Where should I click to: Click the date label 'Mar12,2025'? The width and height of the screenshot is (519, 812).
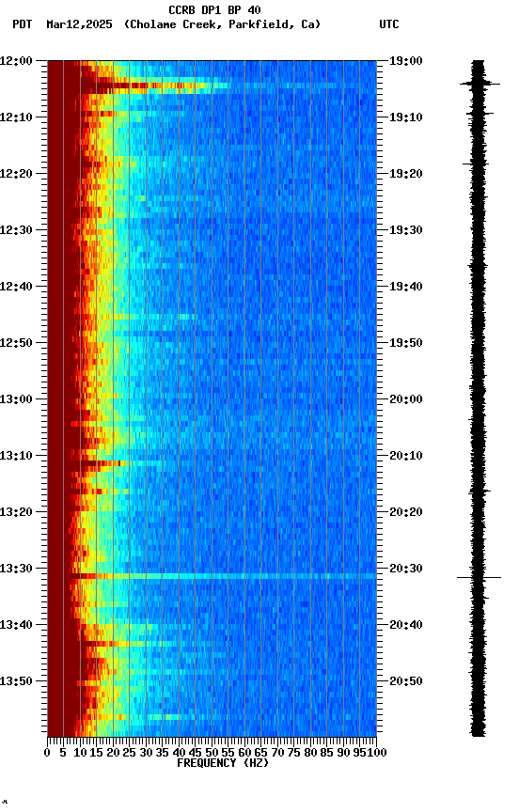coord(79,24)
